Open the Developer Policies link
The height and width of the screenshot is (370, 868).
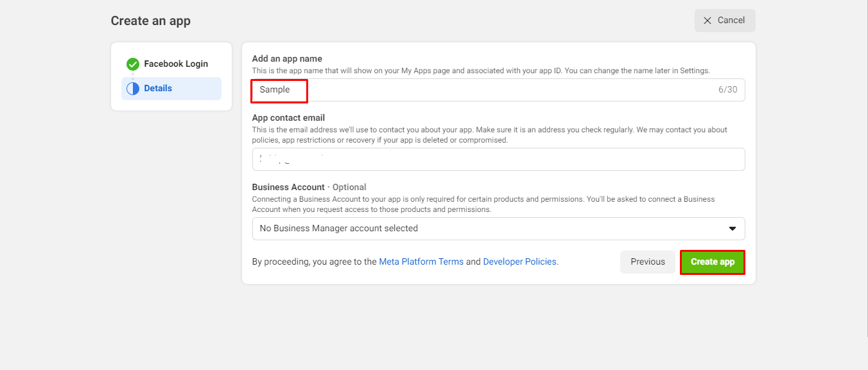pos(519,262)
